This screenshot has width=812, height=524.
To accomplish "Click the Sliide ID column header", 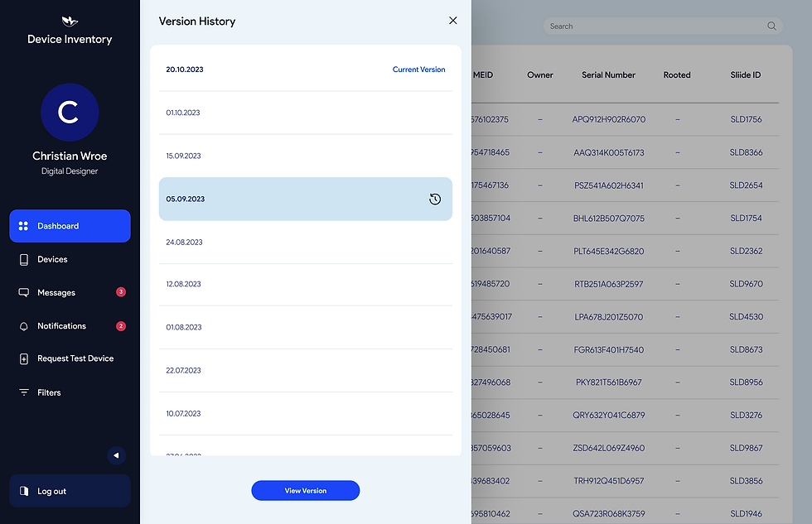I will tap(746, 75).
